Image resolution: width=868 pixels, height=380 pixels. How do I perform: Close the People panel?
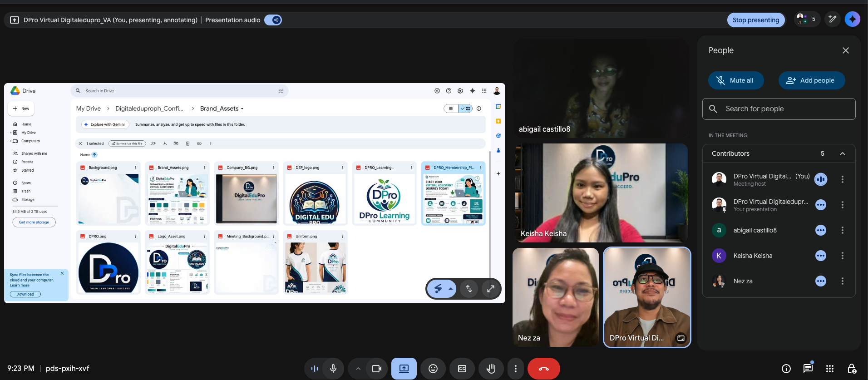(x=845, y=50)
